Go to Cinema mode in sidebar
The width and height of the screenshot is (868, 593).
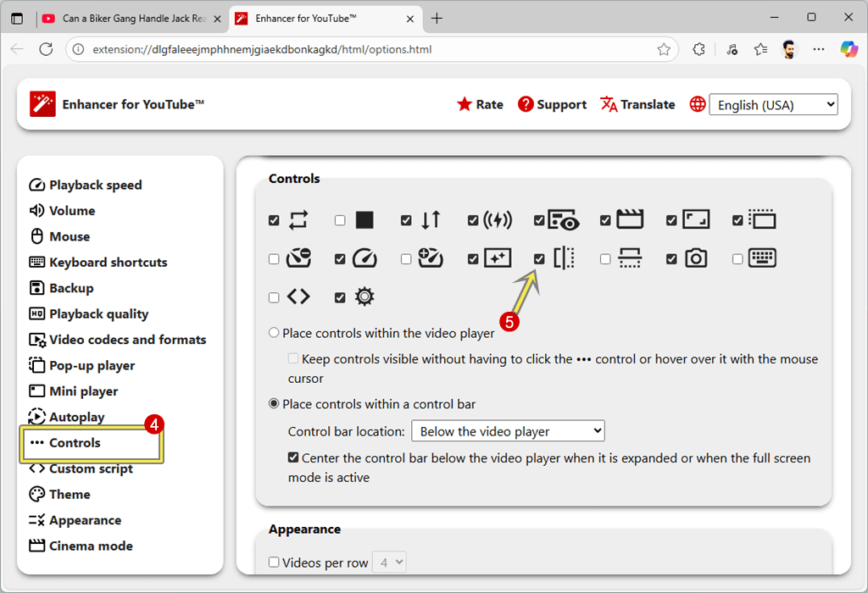pos(81,546)
